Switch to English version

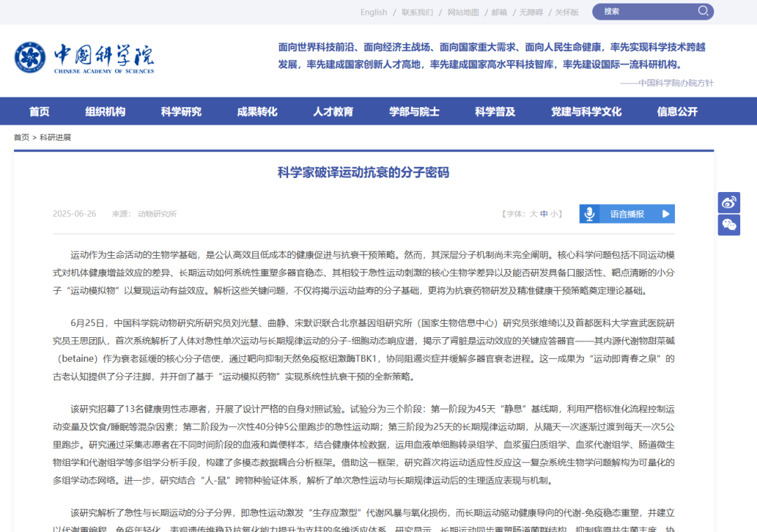(374, 12)
